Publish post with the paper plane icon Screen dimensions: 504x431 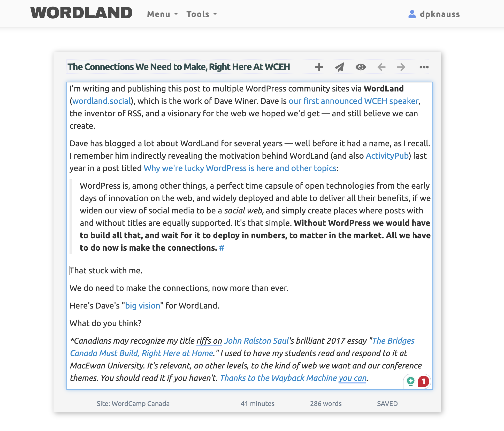tap(339, 67)
